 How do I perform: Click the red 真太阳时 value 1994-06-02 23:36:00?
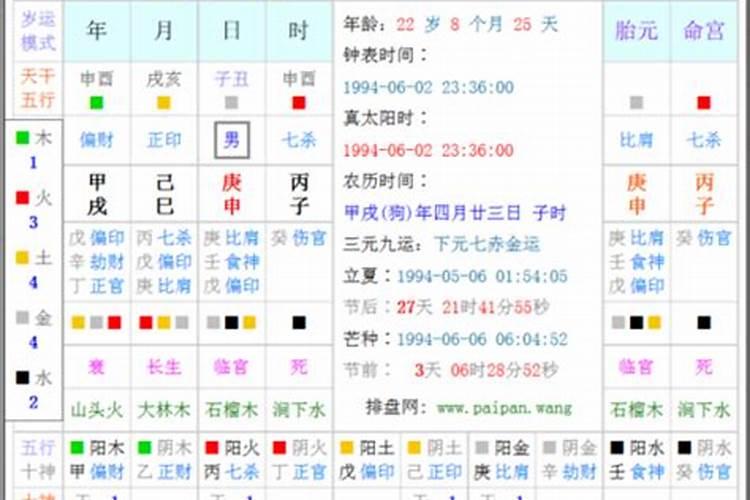[429, 151]
